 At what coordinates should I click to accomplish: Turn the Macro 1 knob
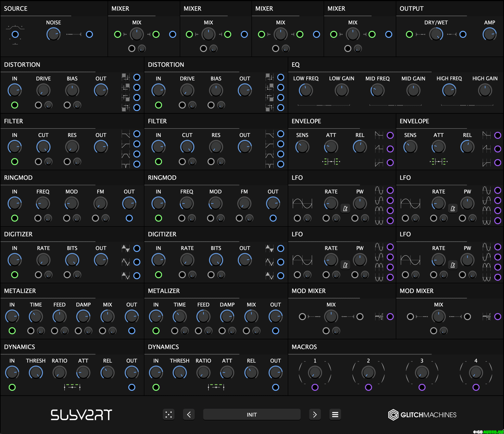tap(315, 372)
